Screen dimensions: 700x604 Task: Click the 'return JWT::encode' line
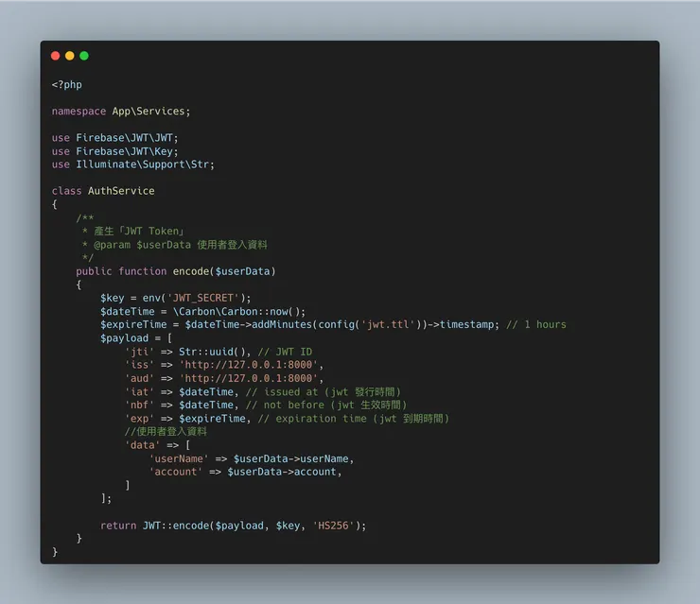233,526
